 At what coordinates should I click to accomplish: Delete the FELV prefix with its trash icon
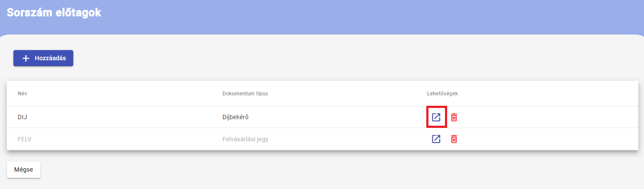[454, 139]
